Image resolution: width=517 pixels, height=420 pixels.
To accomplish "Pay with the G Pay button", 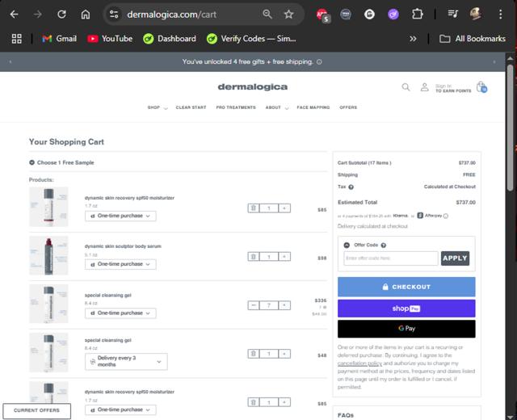I will [x=406, y=329].
